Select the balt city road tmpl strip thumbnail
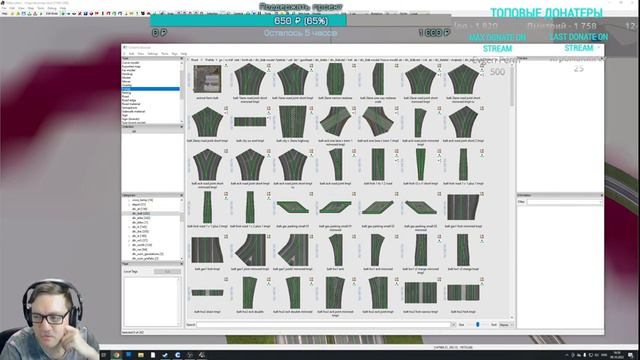 (250, 122)
